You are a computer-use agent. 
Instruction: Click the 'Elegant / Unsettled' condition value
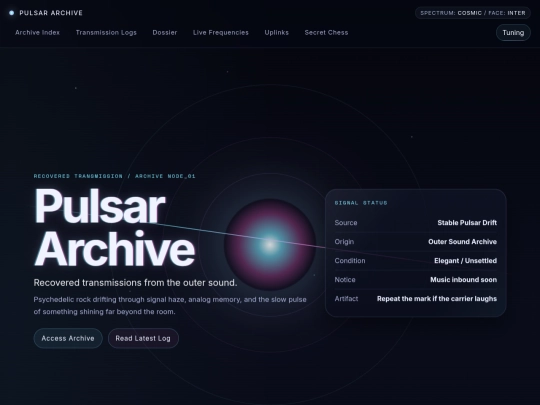pyautogui.click(x=465, y=261)
